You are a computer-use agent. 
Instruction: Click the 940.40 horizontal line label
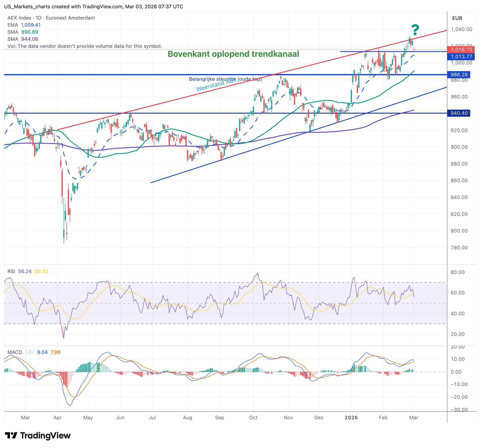[x=459, y=113]
